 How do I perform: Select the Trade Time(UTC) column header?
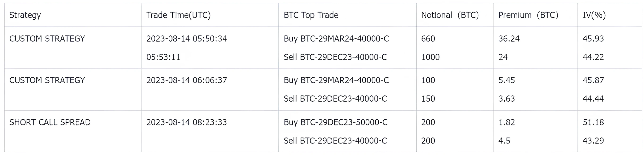[x=179, y=15]
